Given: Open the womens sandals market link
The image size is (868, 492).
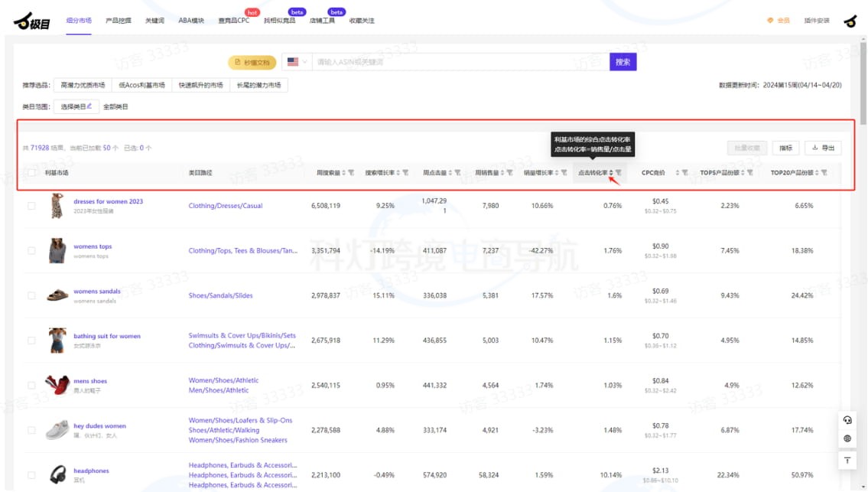Looking at the screenshot, I should tap(96, 292).
